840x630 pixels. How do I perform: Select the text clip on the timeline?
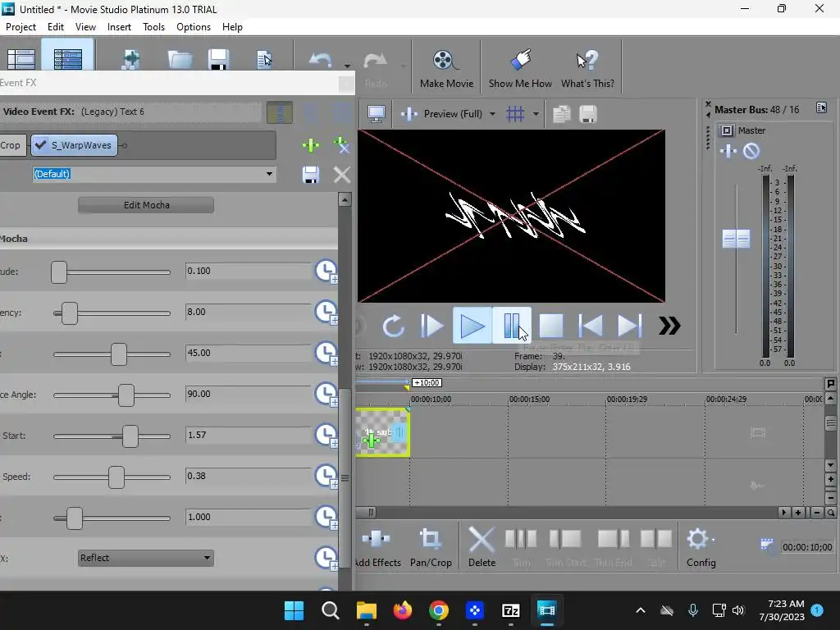point(382,432)
